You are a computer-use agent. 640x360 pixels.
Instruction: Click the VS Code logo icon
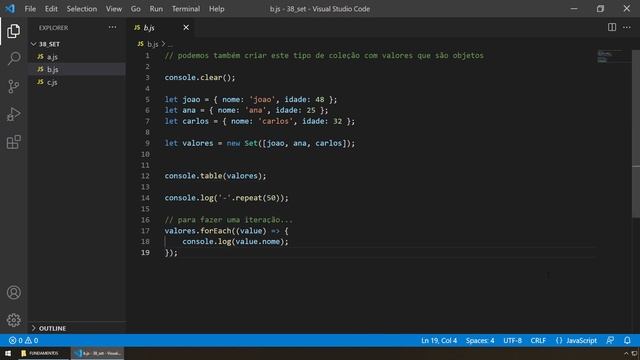coord(10,9)
